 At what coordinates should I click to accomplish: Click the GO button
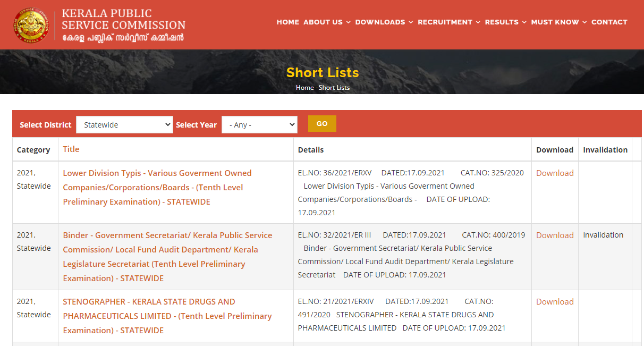coord(322,123)
